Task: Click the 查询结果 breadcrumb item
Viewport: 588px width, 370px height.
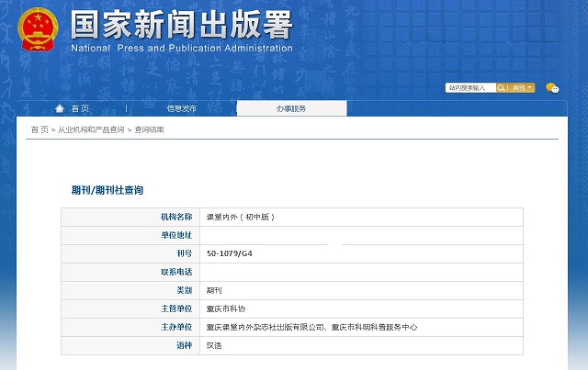Action: pyautogui.click(x=150, y=130)
